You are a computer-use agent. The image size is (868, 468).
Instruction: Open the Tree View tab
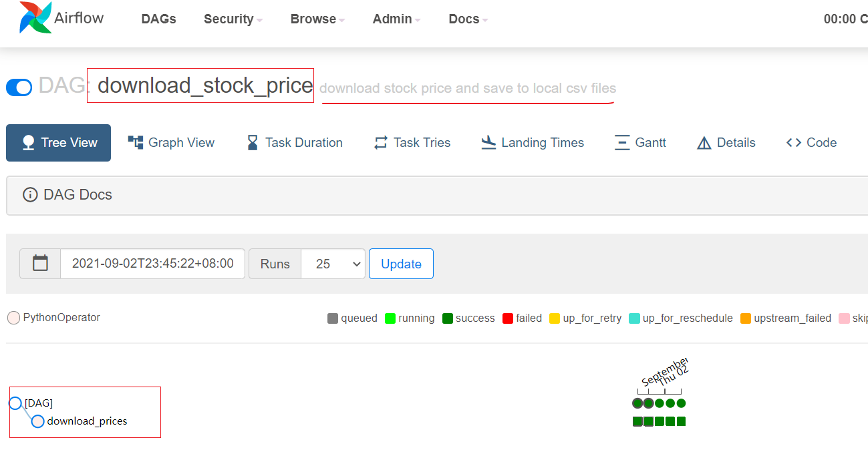pos(59,142)
